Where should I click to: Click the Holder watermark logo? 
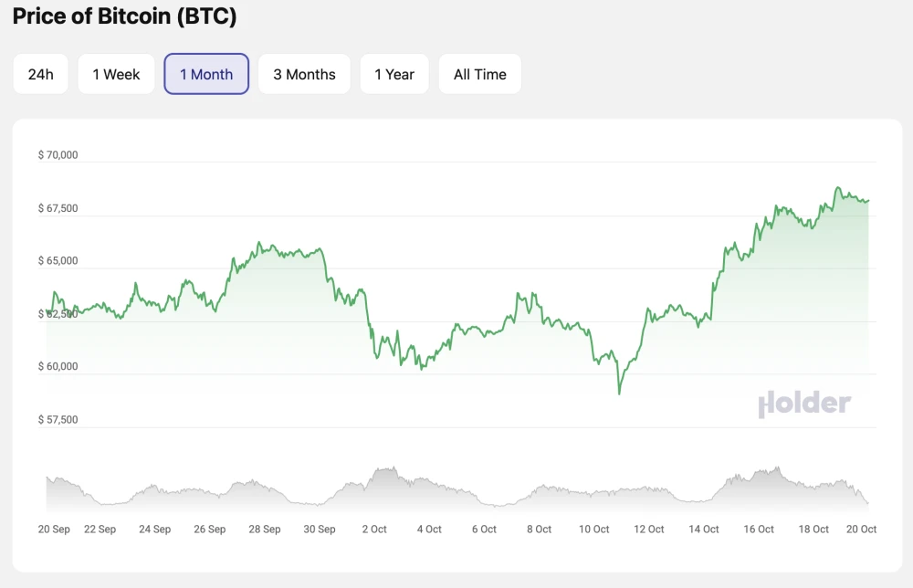(x=804, y=404)
